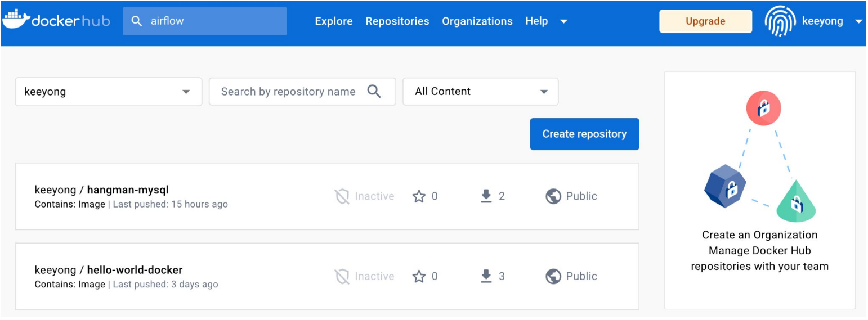This screenshot has height=320, width=868.
Task: Click the Create repository button
Action: (584, 134)
